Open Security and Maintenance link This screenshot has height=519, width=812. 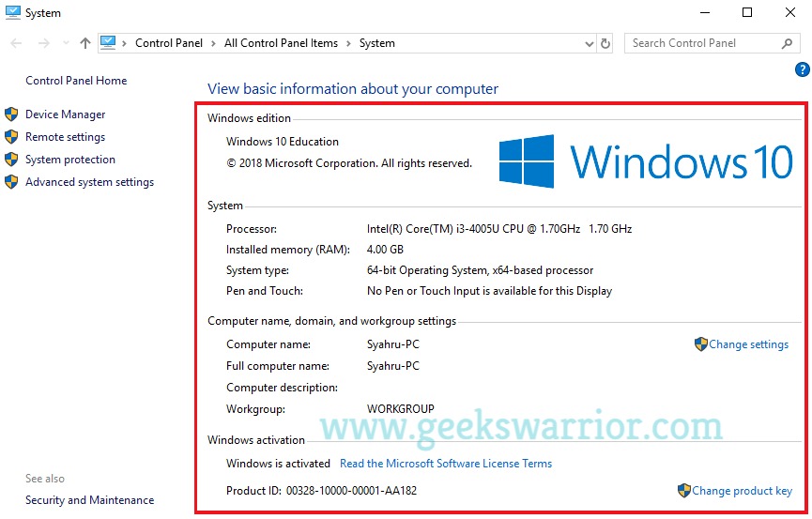pyautogui.click(x=89, y=500)
